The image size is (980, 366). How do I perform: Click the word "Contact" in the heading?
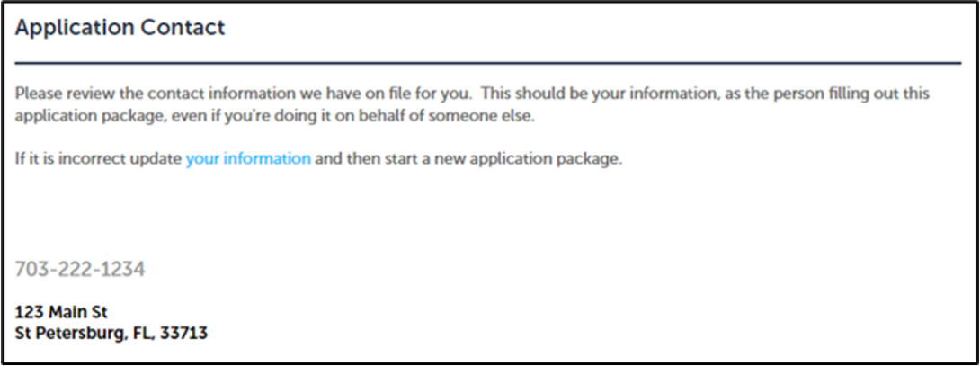click(188, 29)
